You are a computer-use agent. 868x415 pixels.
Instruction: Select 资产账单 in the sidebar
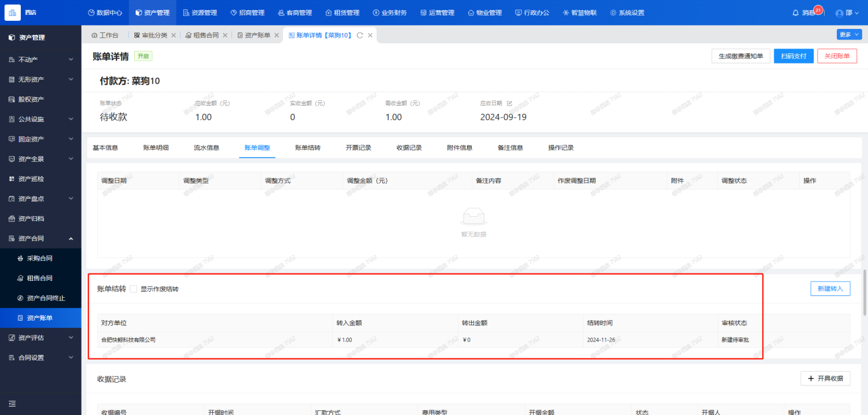point(41,318)
